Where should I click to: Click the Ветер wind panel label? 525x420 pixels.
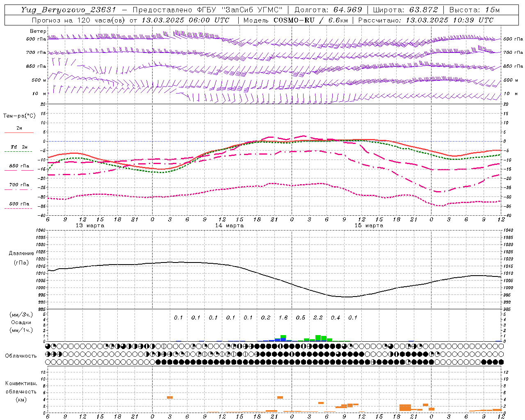tap(38, 31)
